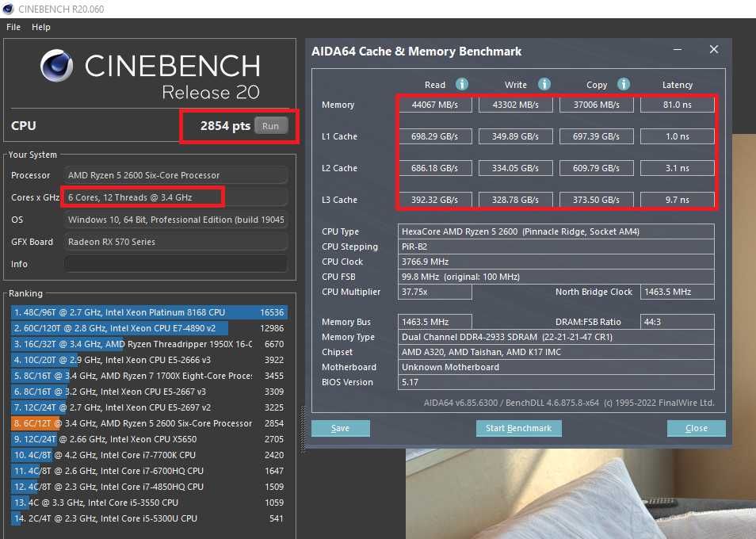Select highlighted ranking row AMD Ryzen 5 2600

[x=149, y=423]
